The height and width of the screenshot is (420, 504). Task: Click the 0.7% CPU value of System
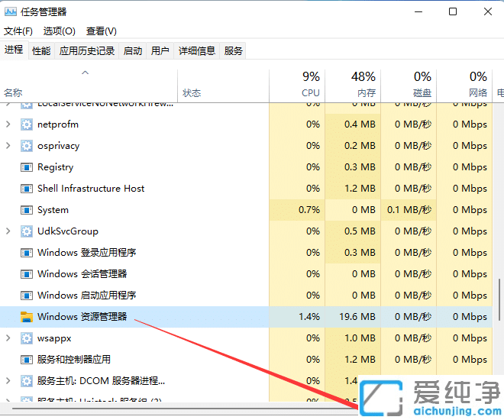(309, 210)
